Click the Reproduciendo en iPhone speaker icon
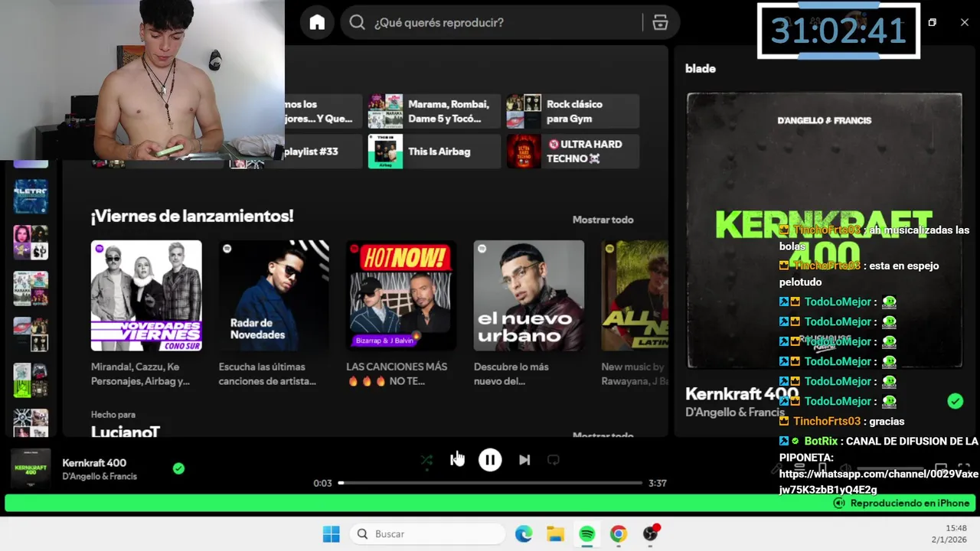This screenshot has width=980, height=551. [839, 503]
